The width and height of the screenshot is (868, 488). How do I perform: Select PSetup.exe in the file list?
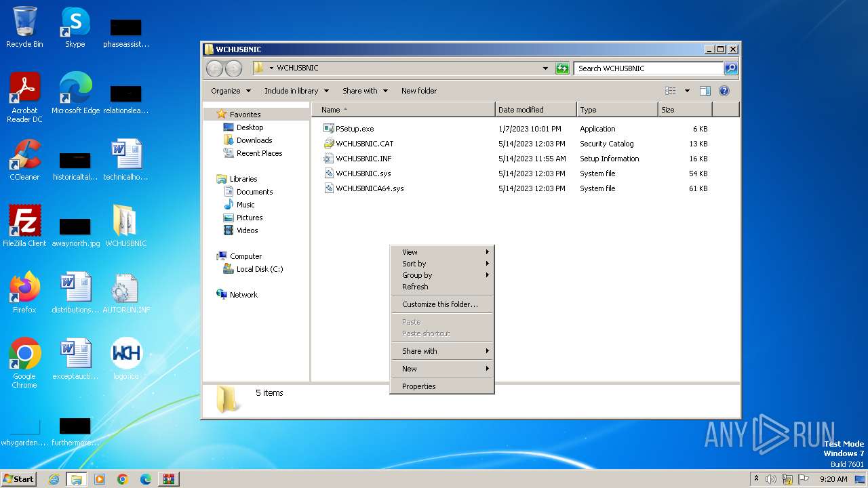(355, 129)
